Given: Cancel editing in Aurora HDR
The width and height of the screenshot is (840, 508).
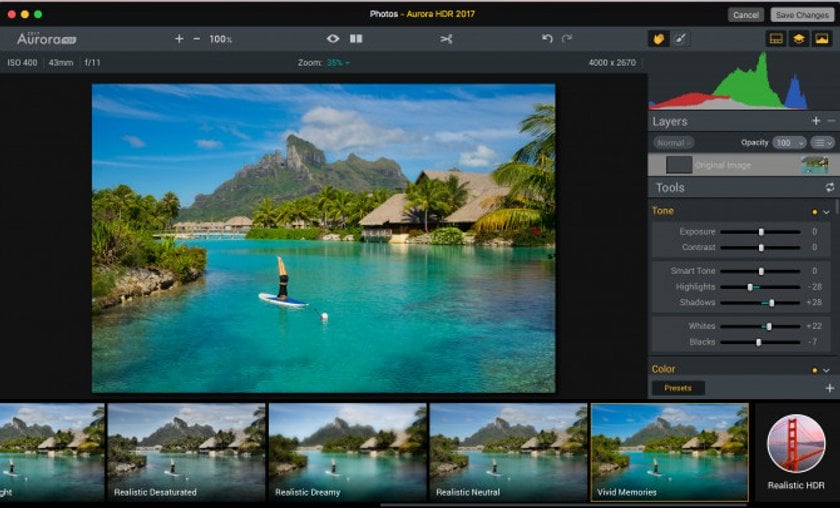Looking at the screenshot, I should coord(746,15).
